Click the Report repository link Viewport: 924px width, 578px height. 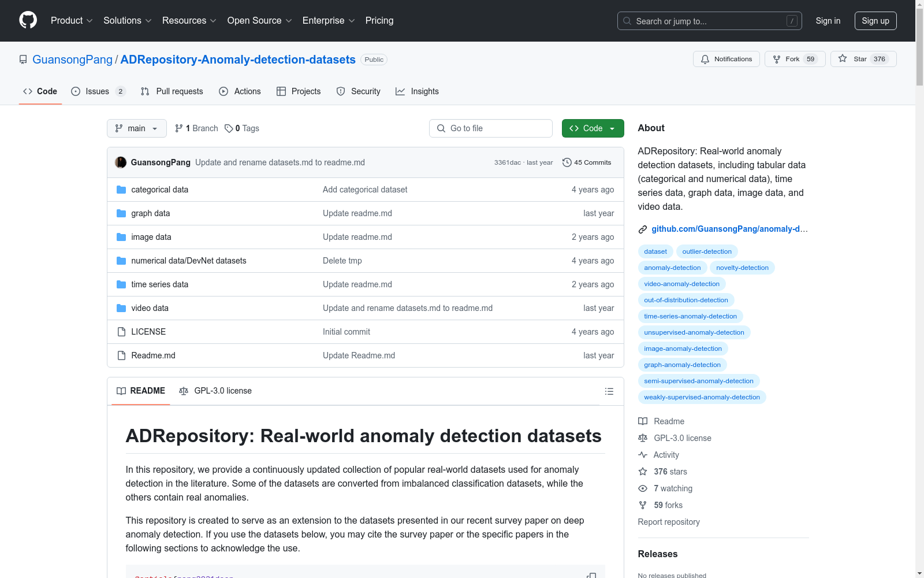pos(669,522)
